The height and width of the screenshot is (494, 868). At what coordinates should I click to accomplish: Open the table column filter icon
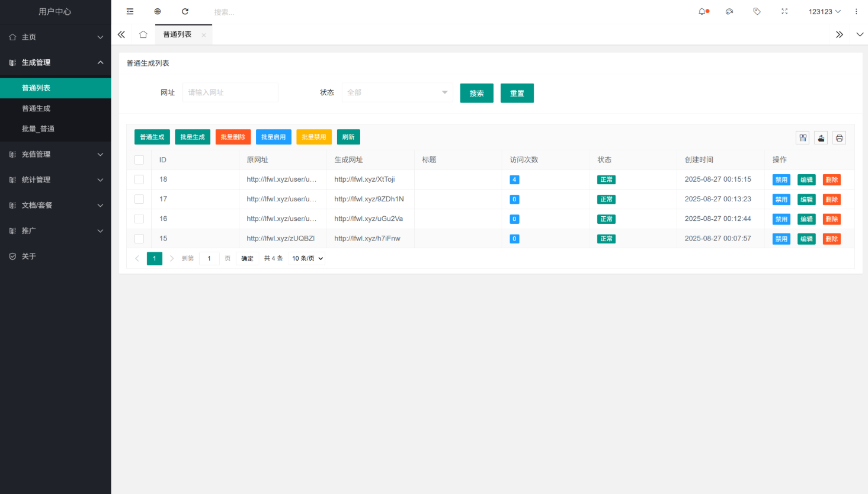pyautogui.click(x=803, y=138)
